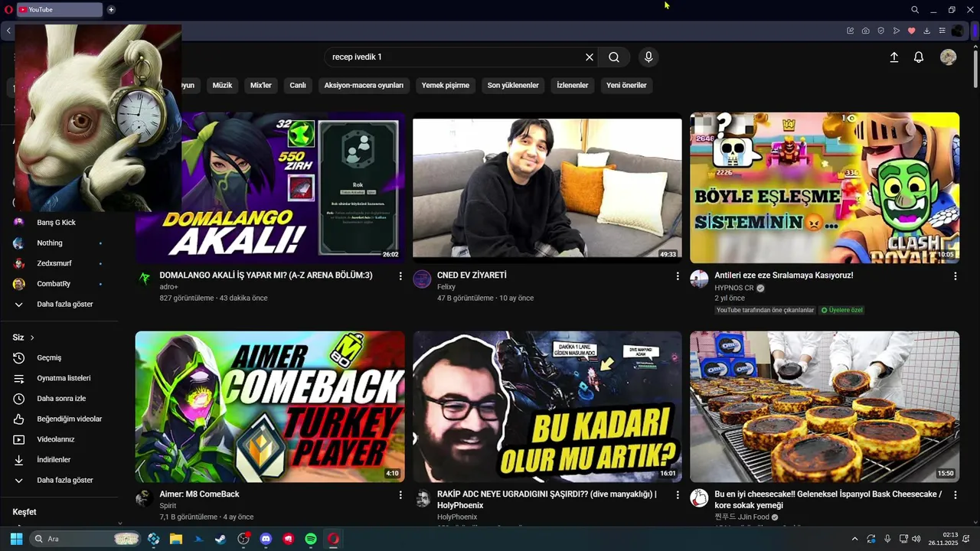Click the Windows taskbar Ara search box
This screenshot has width=980, height=551.
tap(85, 539)
